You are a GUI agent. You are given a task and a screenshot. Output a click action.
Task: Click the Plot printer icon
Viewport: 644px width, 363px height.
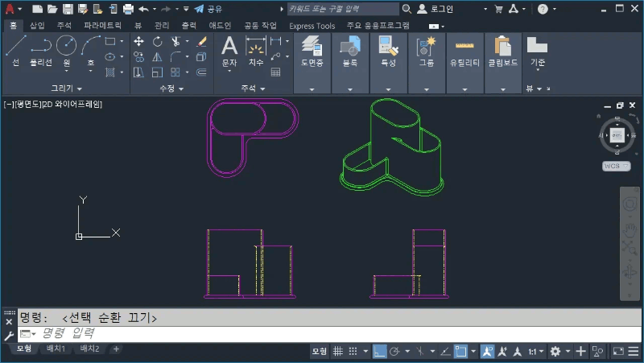click(128, 9)
